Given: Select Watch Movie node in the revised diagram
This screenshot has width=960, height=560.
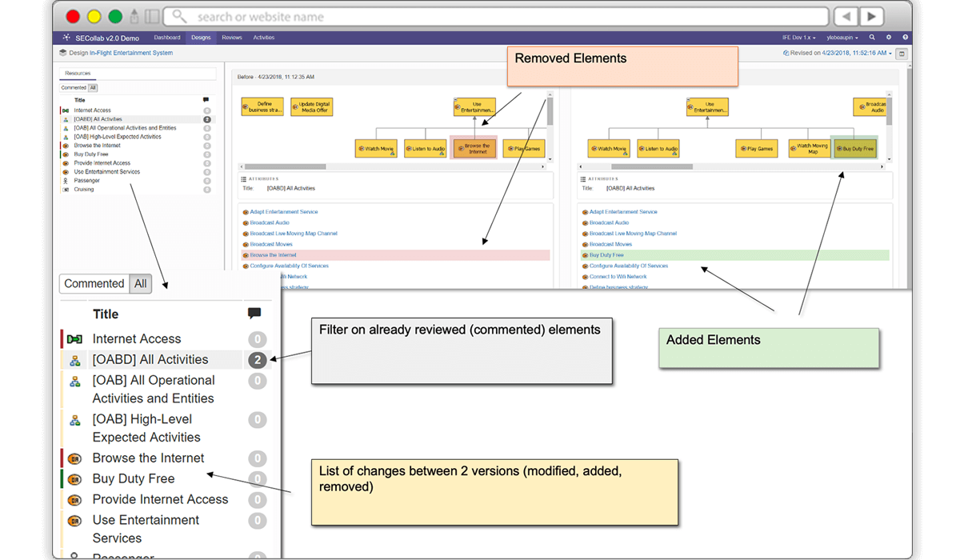Looking at the screenshot, I should (609, 148).
